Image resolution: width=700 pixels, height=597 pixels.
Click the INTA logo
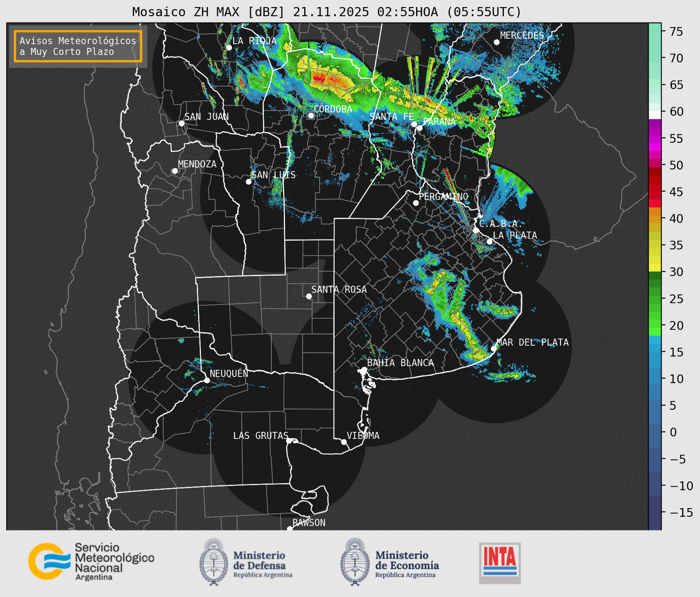pos(500,563)
